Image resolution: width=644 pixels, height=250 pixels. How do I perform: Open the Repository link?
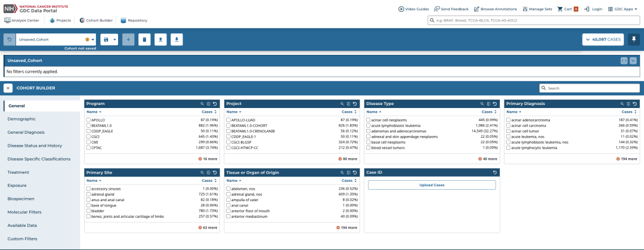click(x=134, y=20)
